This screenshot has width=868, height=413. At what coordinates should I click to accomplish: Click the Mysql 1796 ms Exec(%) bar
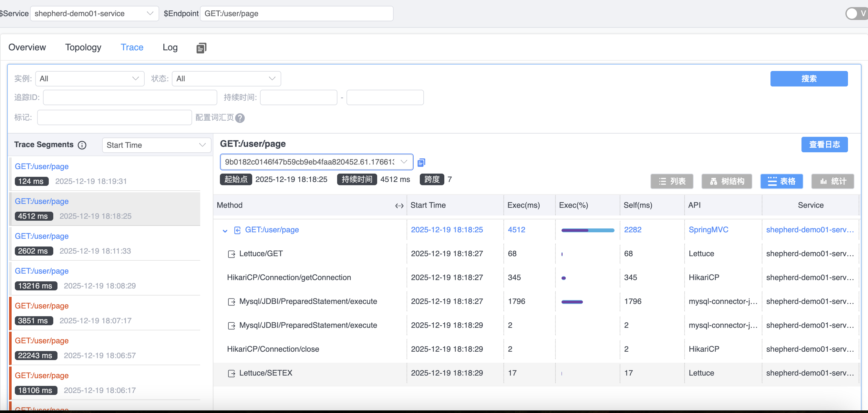[572, 302]
